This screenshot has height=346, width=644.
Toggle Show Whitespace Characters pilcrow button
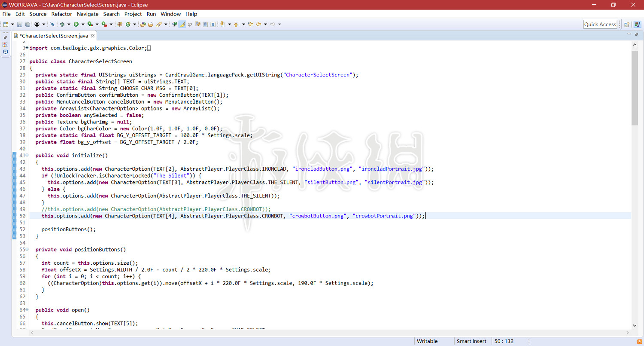pos(213,24)
